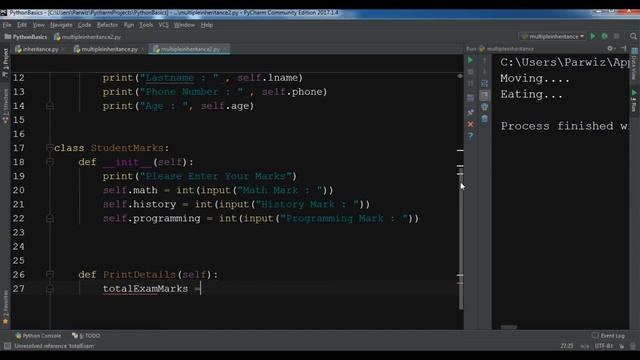
Task: Open Run panel help question mark
Action: [470, 136]
